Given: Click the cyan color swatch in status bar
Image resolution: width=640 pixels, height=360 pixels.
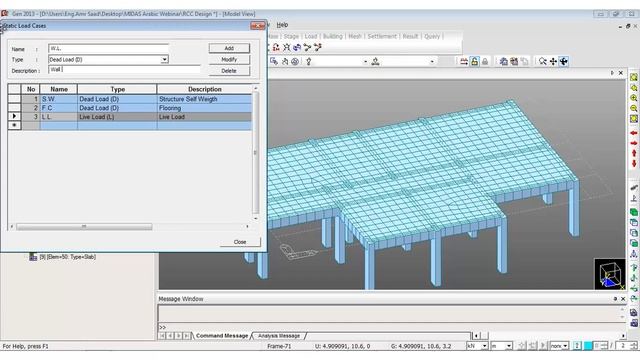Looking at the screenshot, I should coord(588,346).
